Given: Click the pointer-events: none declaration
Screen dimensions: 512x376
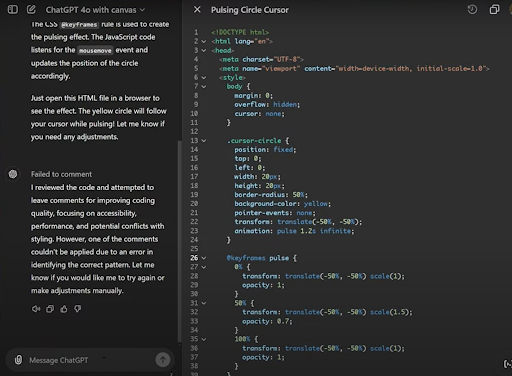Looking at the screenshot, I should click(275, 213).
